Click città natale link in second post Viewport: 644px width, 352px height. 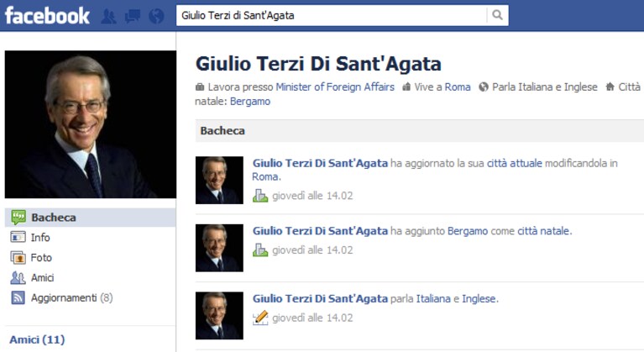click(543, 231)
